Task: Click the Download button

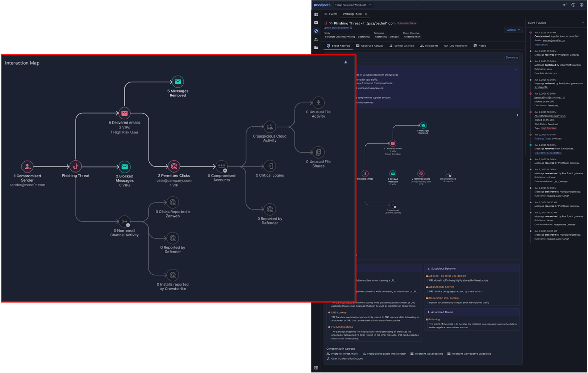Action: coord(512,58)
